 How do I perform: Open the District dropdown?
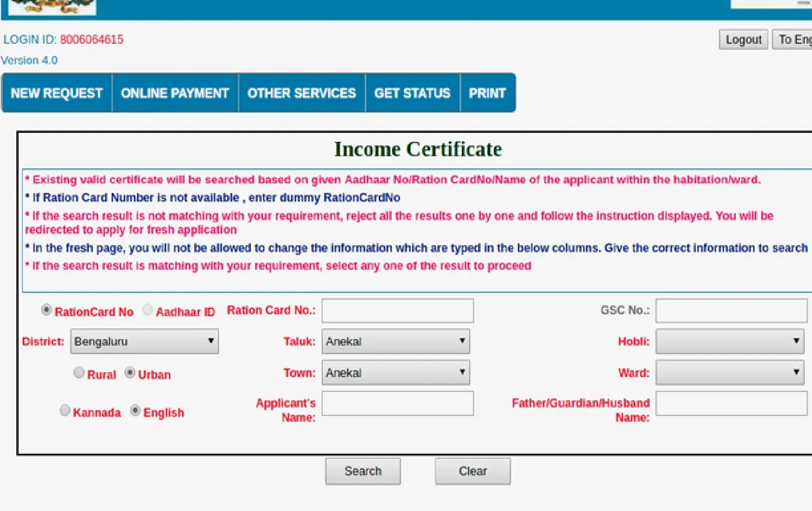pyautogui.click(x=144, y=341)
